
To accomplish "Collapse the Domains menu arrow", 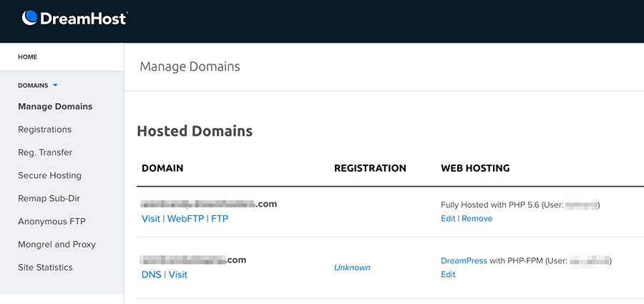I will 55,85.
